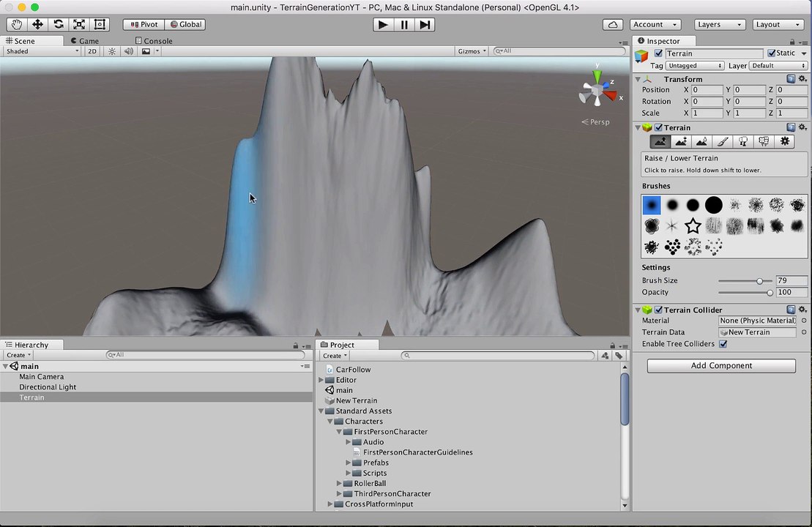Switch to the Game tab
Image resolution: width=812 pixels, height=527 pixels.
(85, 41)
